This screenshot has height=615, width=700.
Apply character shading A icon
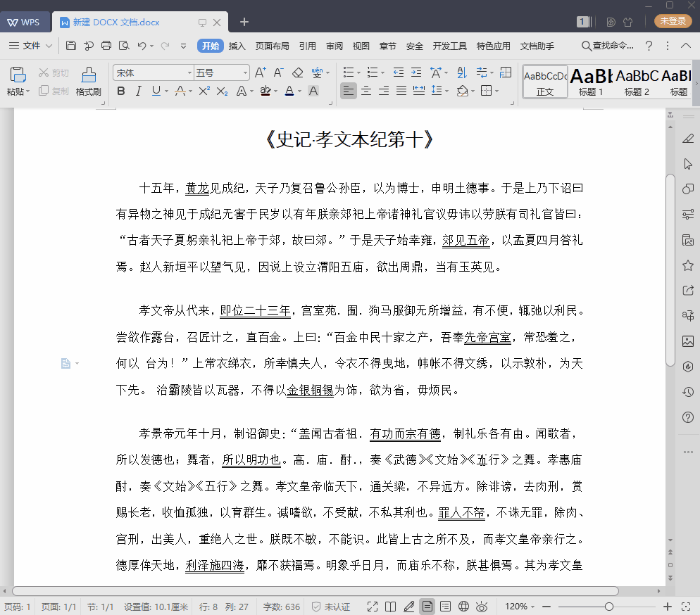tap(314, 91)
